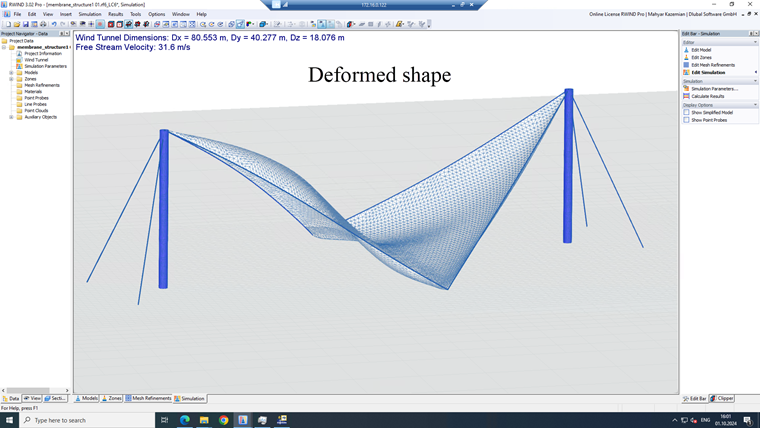Click the Edit Mesh Refinements icon

tap(686, 64)
